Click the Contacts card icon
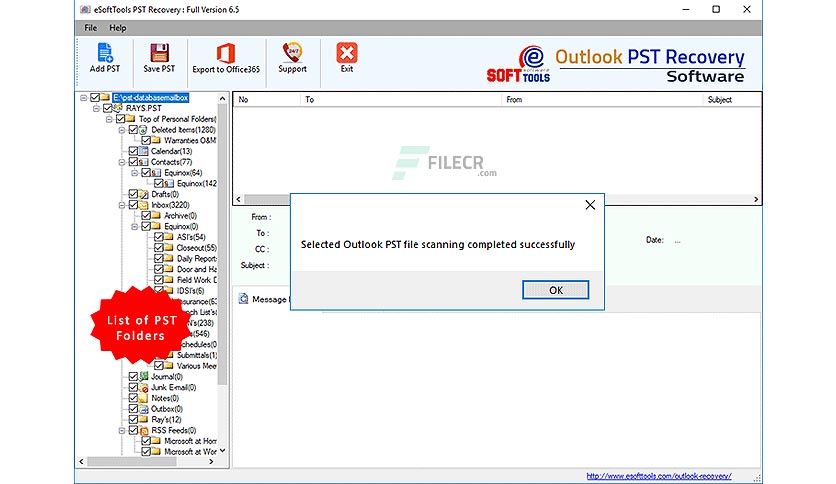836x484 pixels. click(x=143, y=162)
